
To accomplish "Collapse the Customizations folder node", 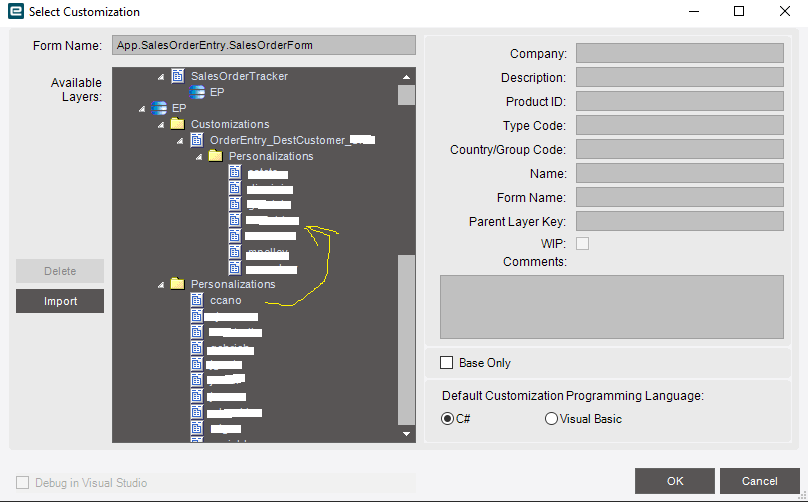I will click(x=161, y=124).
